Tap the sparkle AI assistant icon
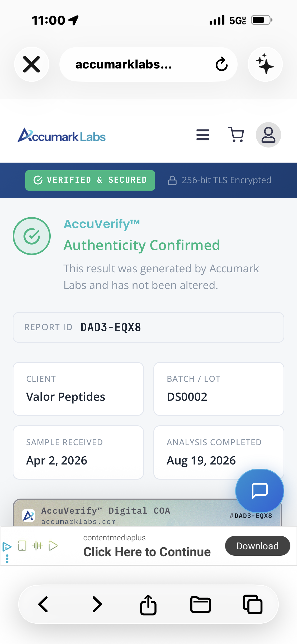 click(x=265, y=64)
